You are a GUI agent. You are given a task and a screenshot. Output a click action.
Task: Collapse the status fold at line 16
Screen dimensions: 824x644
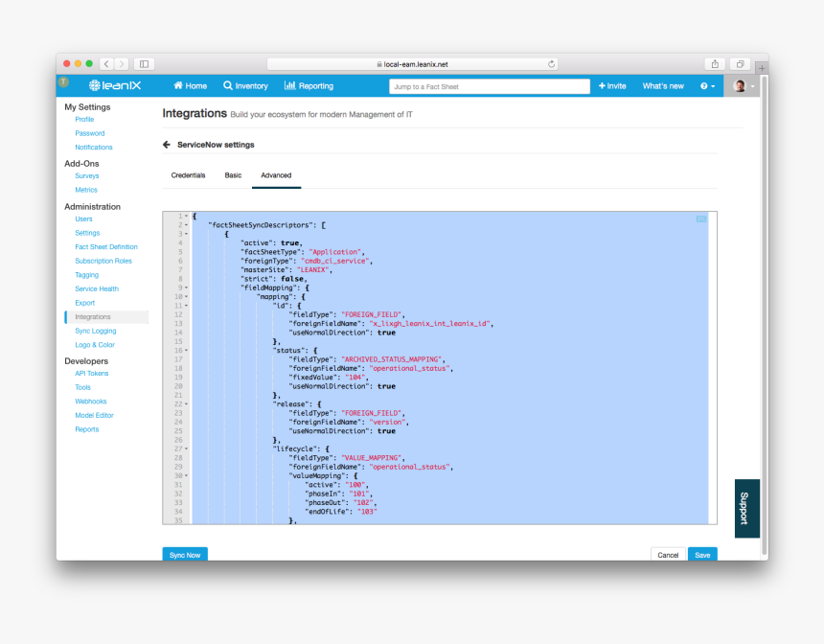coord(186,350)
